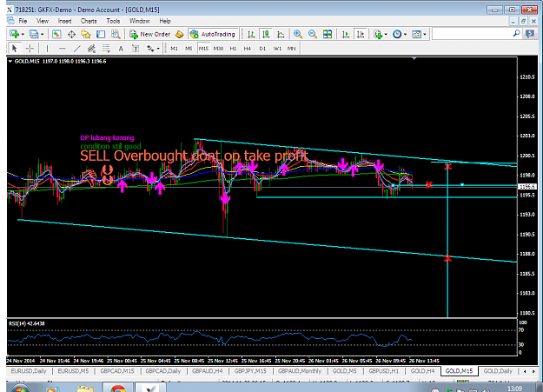The width and height of the screenshot is (543, 392).
Task: Expand the Periods clock dropdown arrow
Action: 405,34
